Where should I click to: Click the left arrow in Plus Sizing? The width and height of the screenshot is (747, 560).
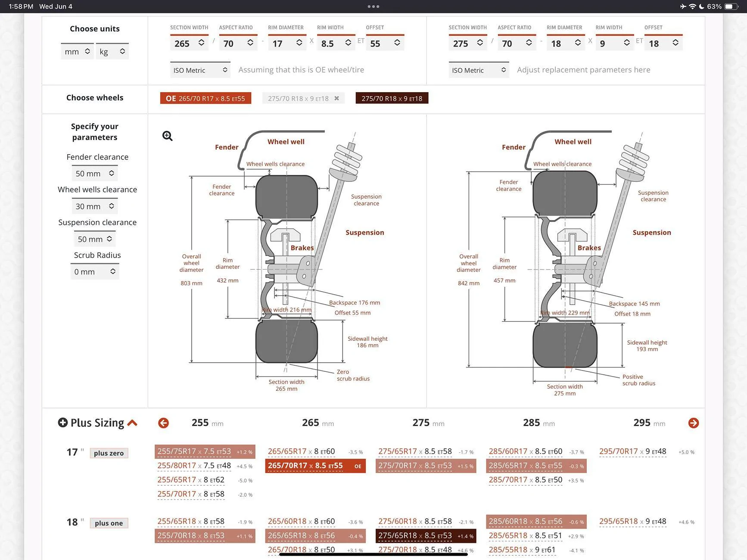163,423
